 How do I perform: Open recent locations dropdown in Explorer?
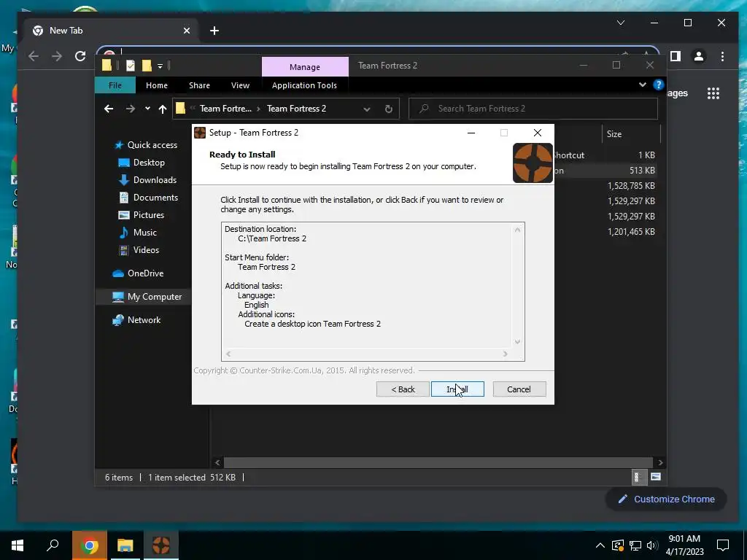click(147, 109)
